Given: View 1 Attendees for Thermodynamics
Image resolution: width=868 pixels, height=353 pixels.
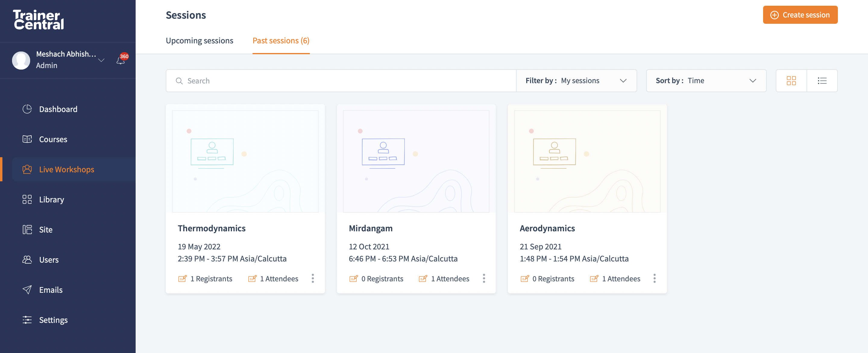Looking at the screenshot, I should 279,279.
